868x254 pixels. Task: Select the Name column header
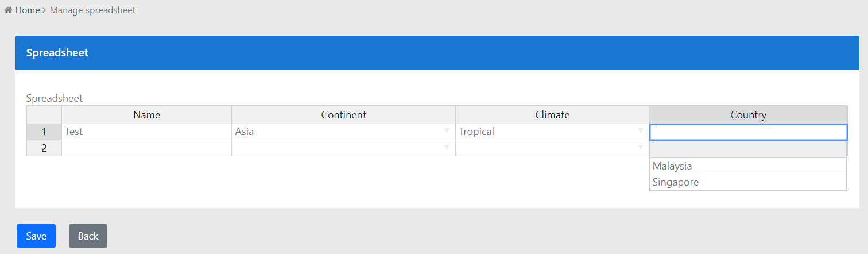[x=146, y=115]
